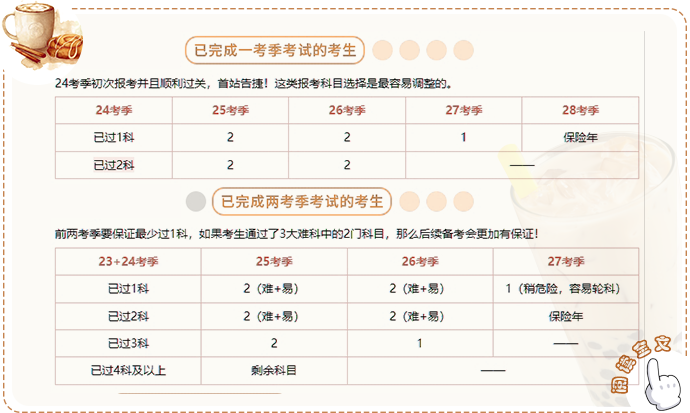This screenshot has height=413, width=690.
Task: Click the 24考季 column header
Action: pos(113,110)
